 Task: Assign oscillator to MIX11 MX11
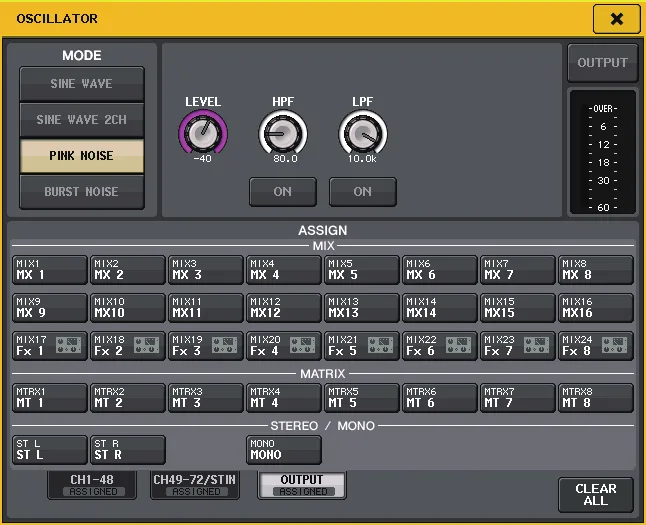pyautogui.click(x=206, y=308)
